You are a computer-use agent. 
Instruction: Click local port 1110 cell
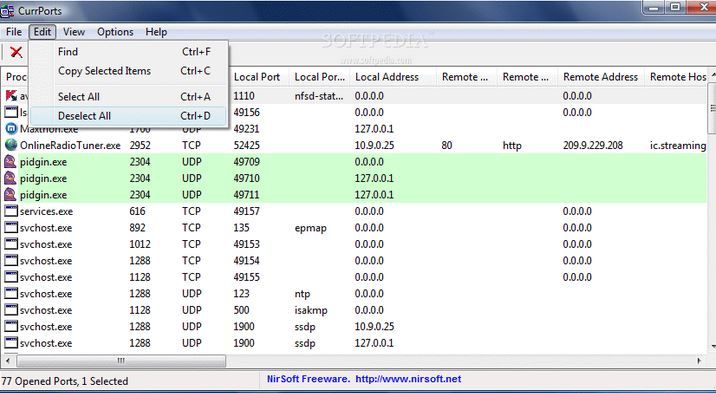coord(244,96)
